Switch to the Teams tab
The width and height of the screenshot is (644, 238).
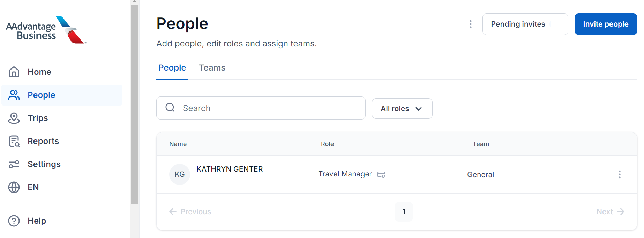[x=212, y=67]
